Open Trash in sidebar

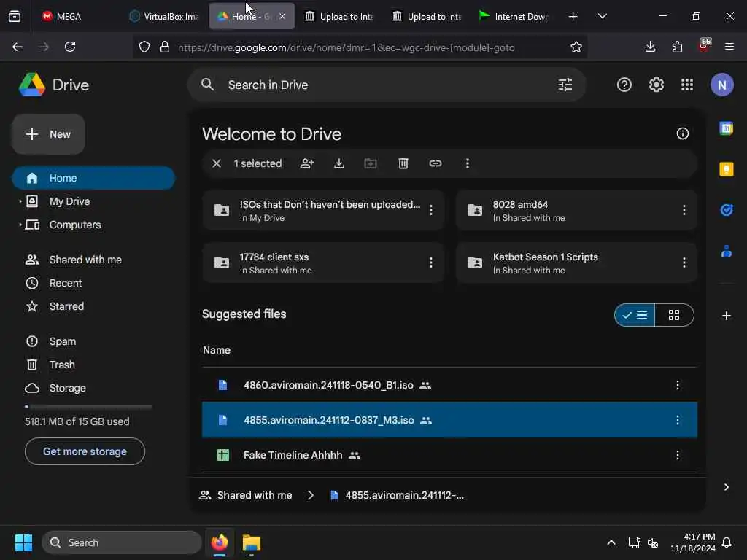pyautogui.click(x=62, y=365)
